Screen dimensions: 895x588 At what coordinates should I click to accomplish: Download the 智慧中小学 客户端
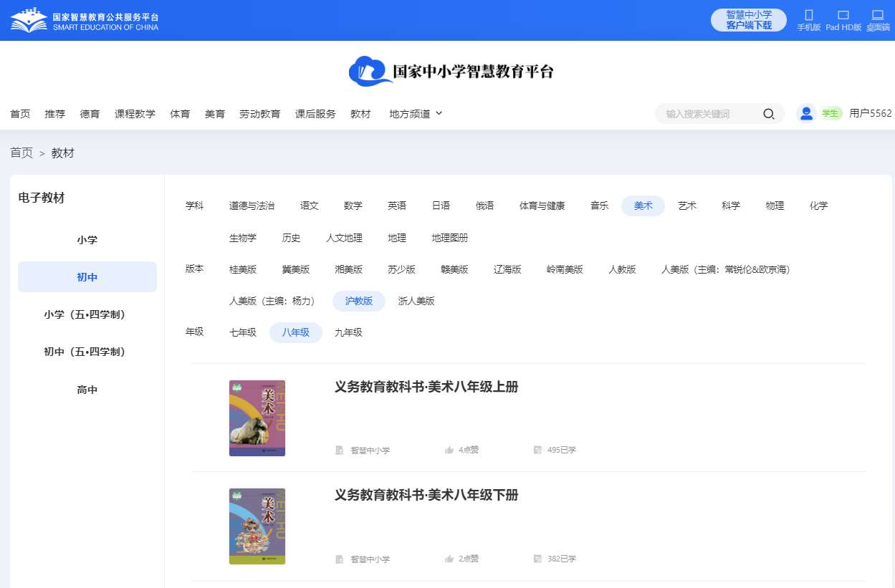749,20
